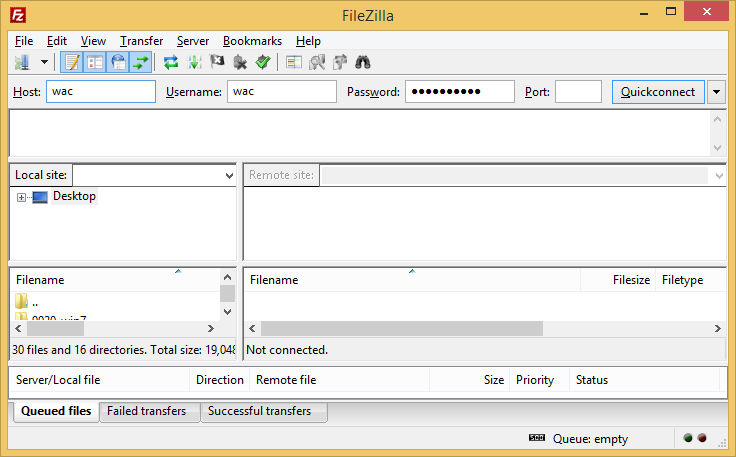Select the parent '..' folder entry
Screen dimensions: 736x457
[27, 302]
